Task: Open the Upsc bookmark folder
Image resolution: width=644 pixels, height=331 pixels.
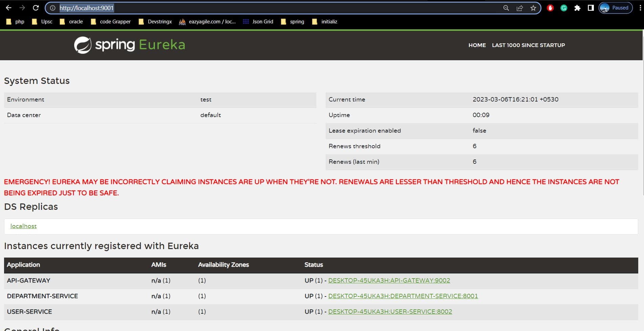Action: pyautogui.click(x=42, y=22)
